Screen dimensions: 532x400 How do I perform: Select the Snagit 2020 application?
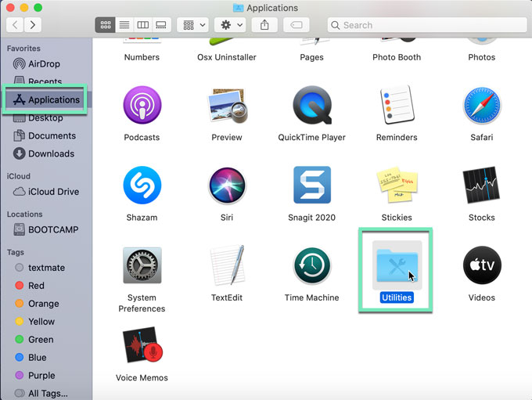pos(311,186)
